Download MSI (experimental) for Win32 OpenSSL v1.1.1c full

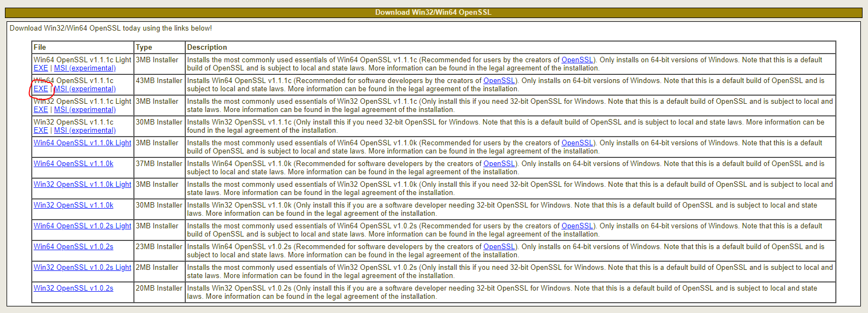click(85, 131)
